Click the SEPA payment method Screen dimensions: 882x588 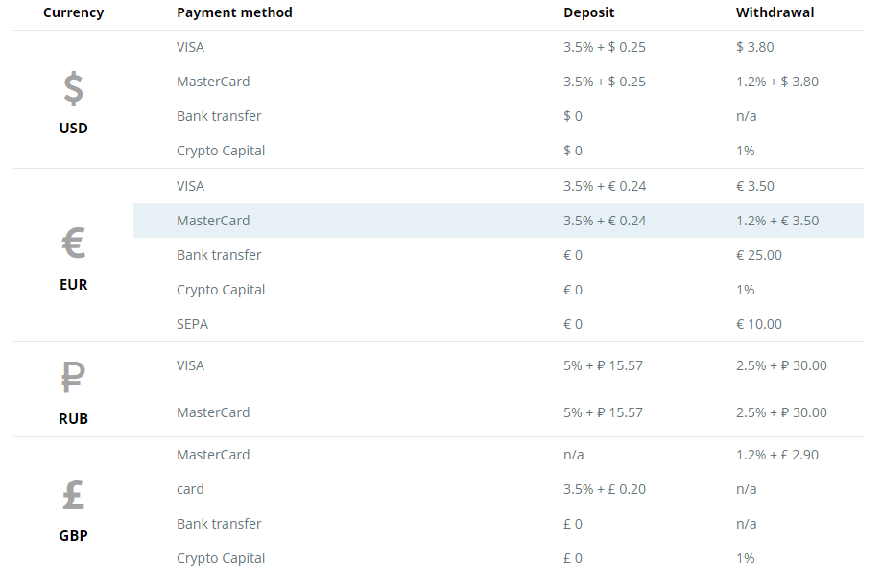pyautogui.click(x=192, y=324)
